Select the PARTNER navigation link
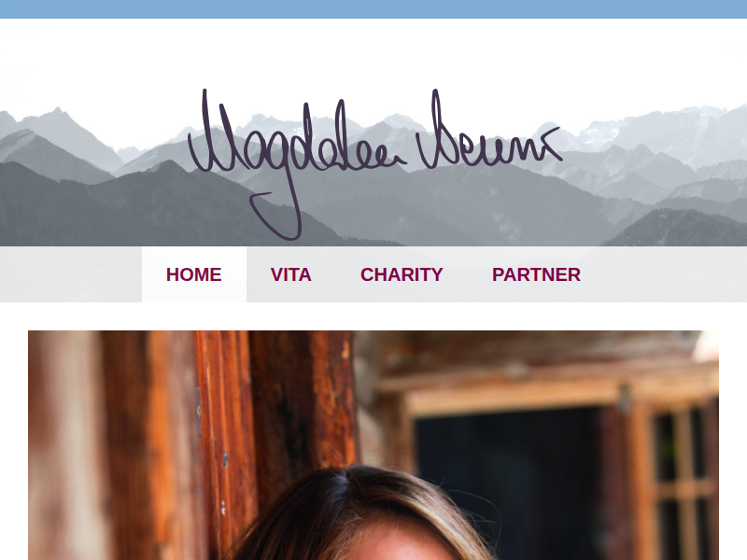Screen dimensions: 747x560 pos(536,274)
